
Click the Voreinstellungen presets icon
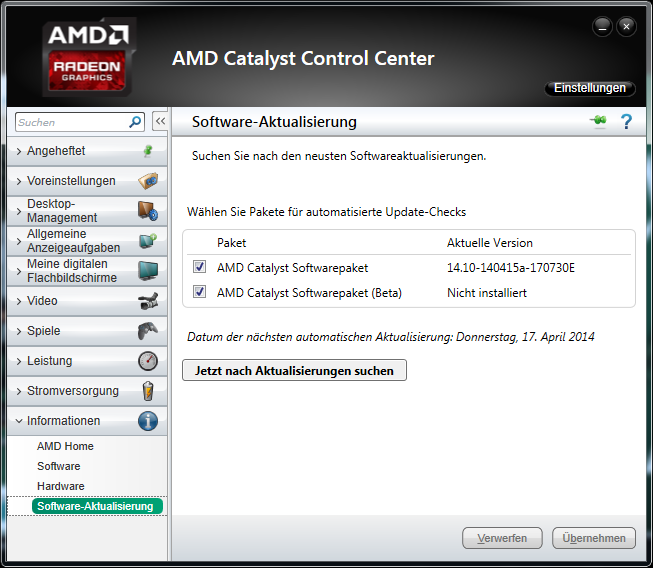point(148,181)
